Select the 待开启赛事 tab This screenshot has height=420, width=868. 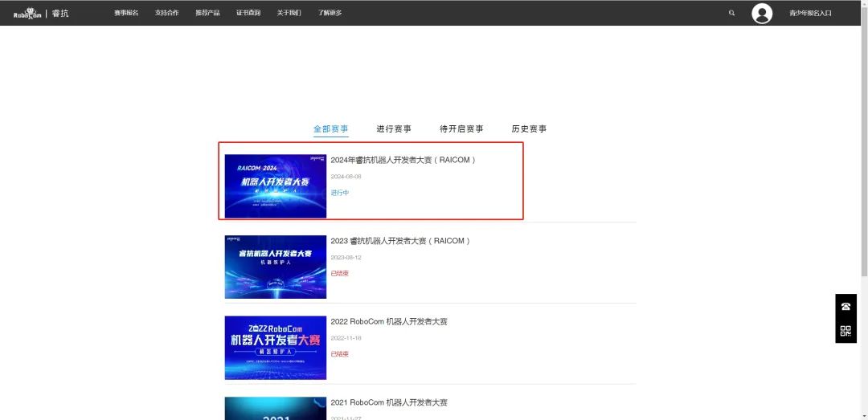click(461, 128)
